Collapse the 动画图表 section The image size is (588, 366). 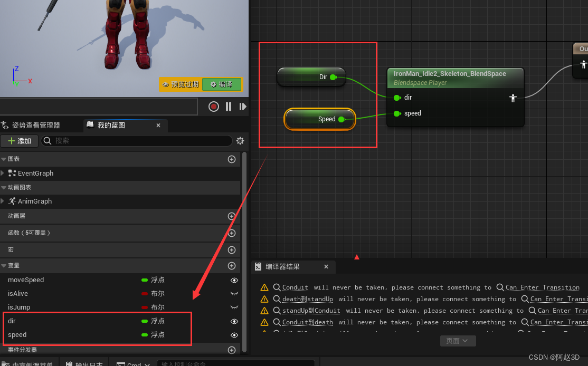click(x=4, y=187)
